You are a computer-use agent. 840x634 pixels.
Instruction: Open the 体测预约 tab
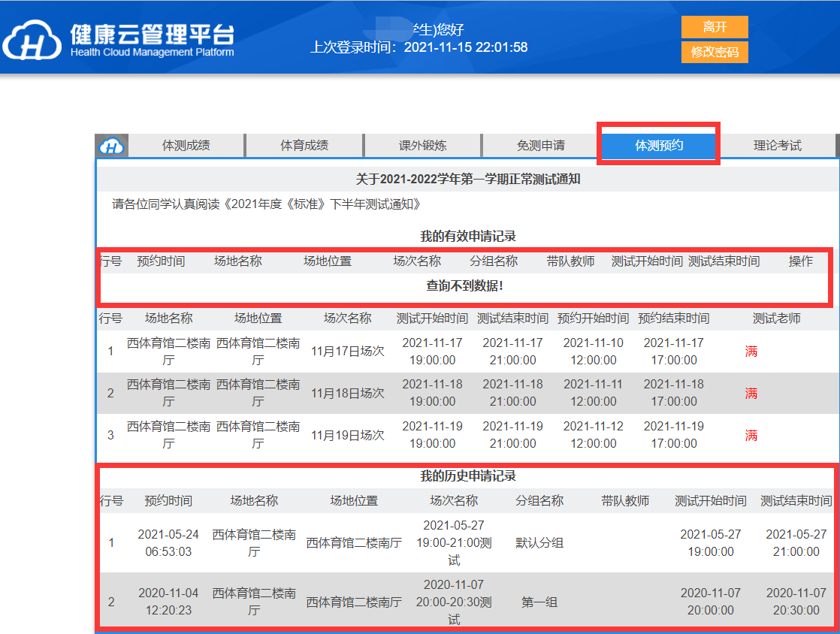pyautogui.click(x=659, y=145)
